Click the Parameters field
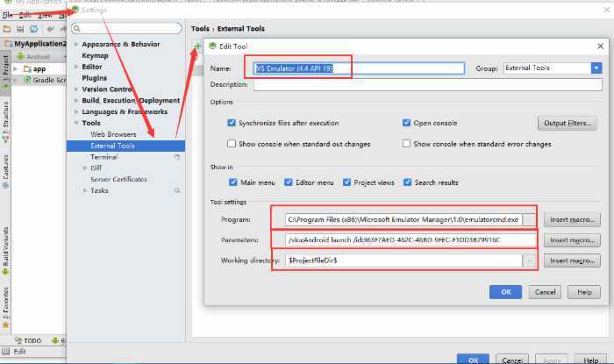 tap(411, 240)
